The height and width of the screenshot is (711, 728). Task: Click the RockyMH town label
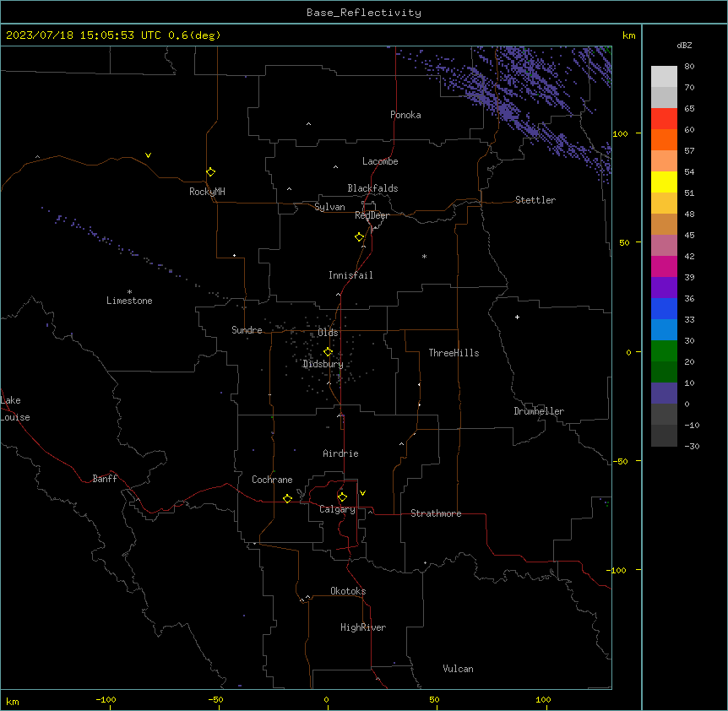(x=207, y=192)
